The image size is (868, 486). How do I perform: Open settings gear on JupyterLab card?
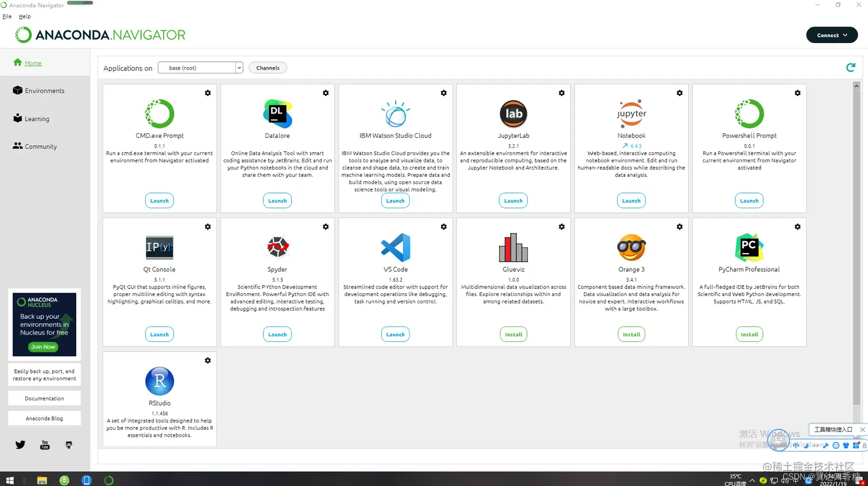pos(561,93)
